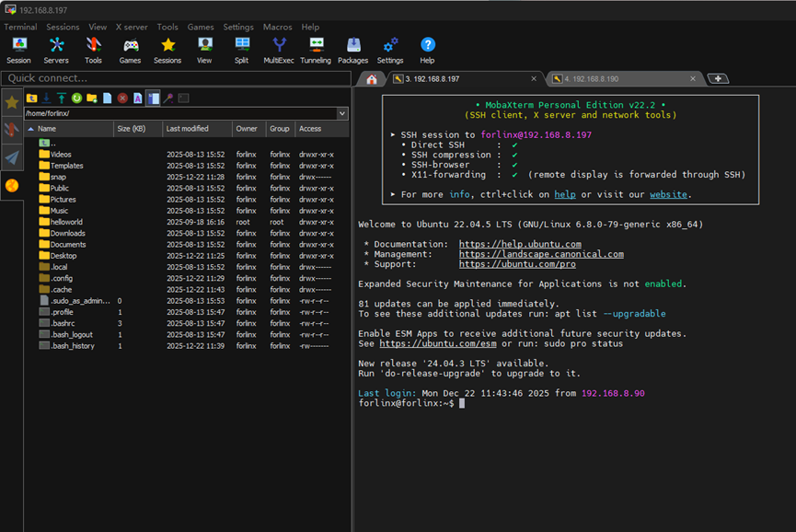Sort files by Last modified column

[x=187, y=129]
